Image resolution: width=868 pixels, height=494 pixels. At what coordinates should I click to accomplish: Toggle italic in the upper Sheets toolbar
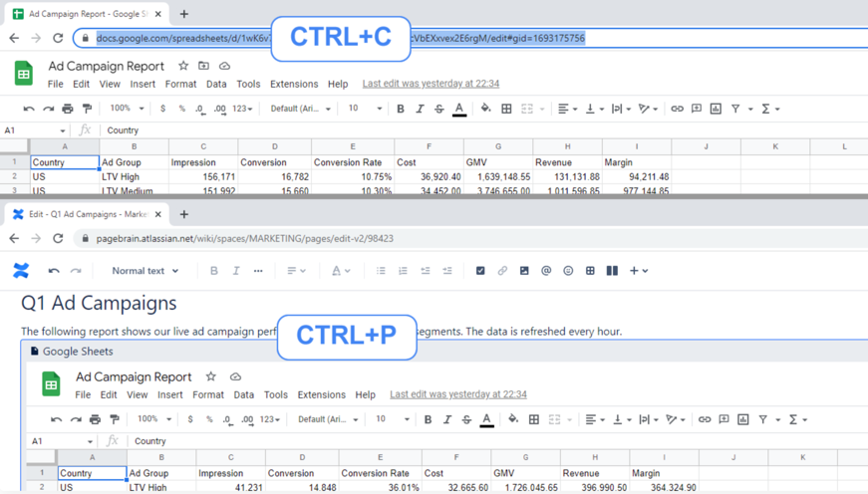[x=420, y=109]
